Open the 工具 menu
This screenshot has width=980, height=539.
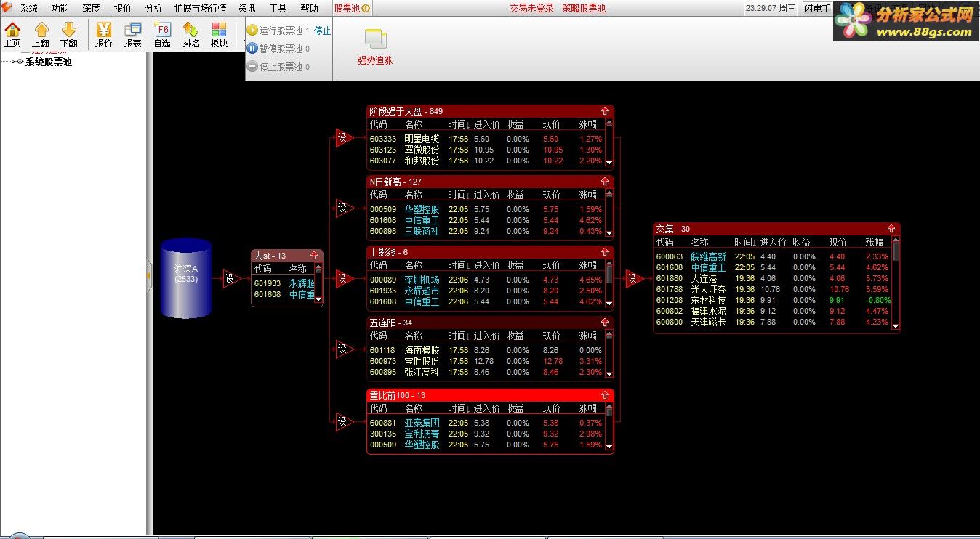coord(278,9)
